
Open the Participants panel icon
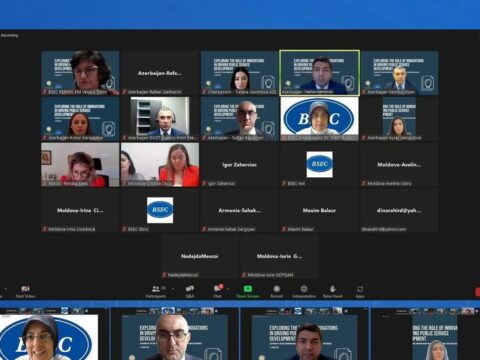click(x=156, y=289)
